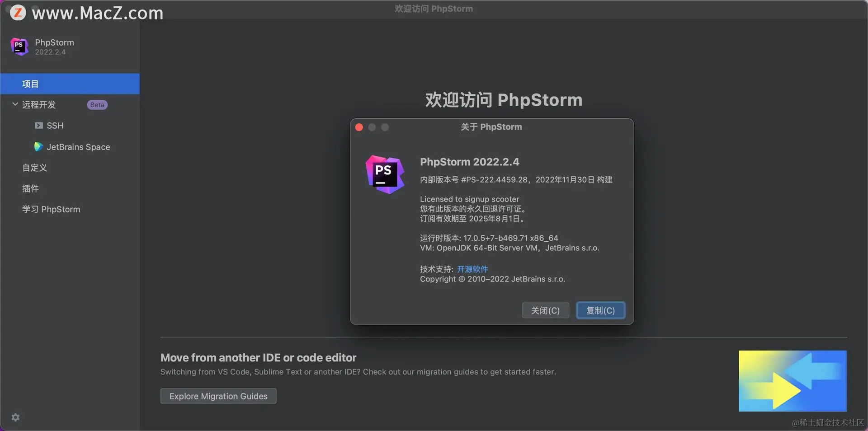Click the 复制(C) button in About dialog
Viewport: 868px width, 431px height.
pos(600,310)
